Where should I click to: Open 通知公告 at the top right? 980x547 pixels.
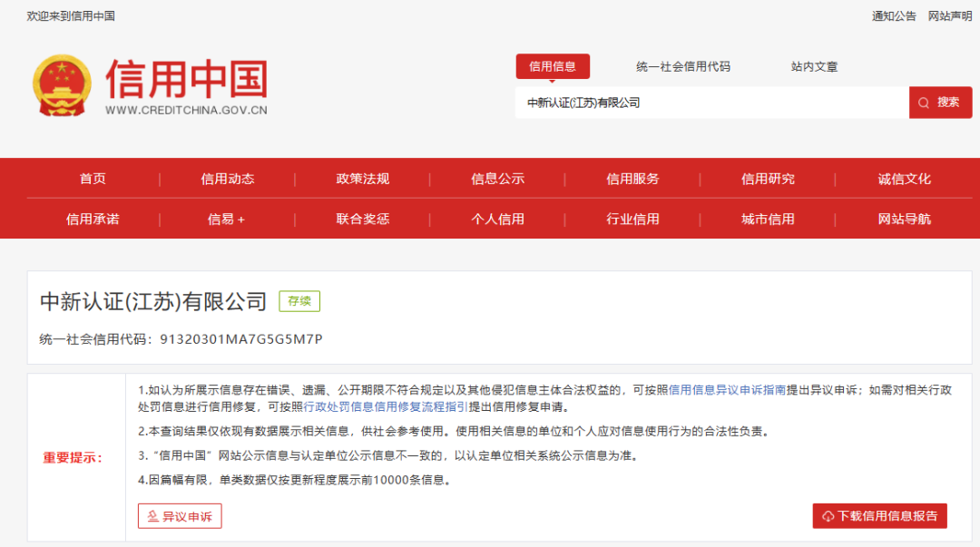coord(894,15)
